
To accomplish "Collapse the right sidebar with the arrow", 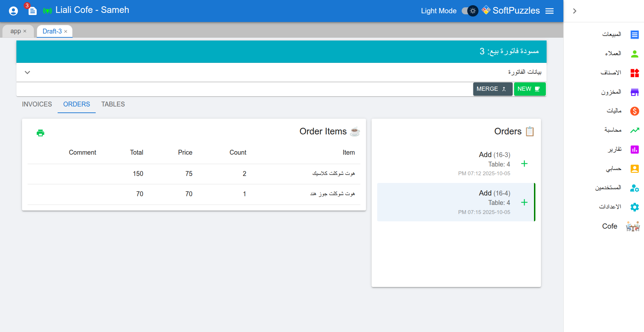I will point(575,11).
